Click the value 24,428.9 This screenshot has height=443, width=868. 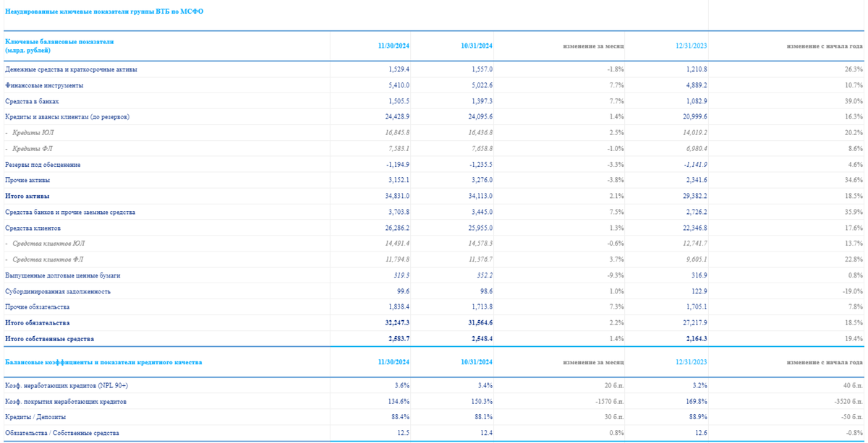[398, 117]
